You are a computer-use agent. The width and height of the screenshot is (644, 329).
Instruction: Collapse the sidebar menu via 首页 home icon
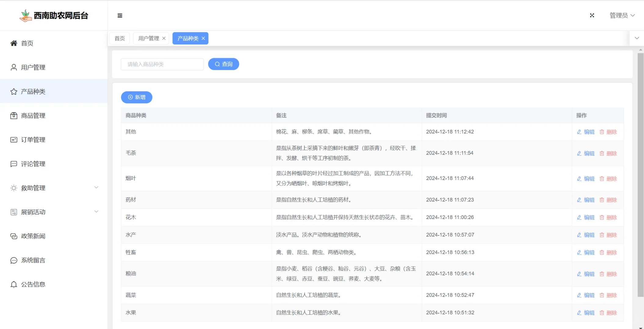coord(13,43)
